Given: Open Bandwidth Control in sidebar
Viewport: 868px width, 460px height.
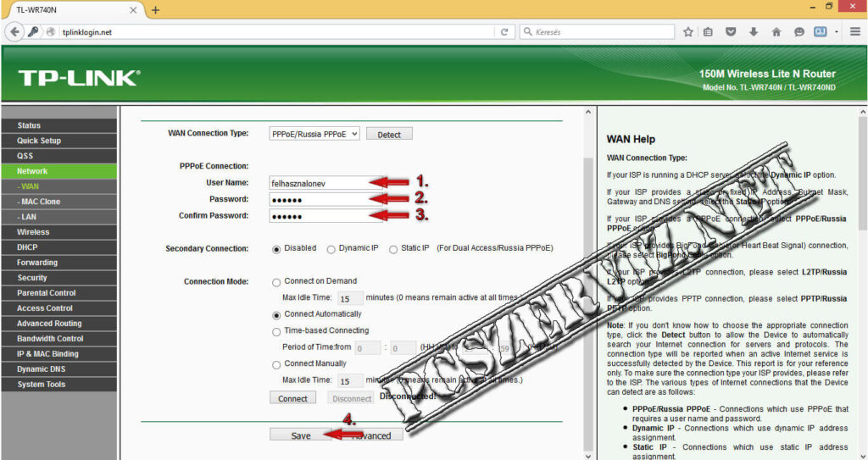Looking at the screenshot, I should (x=59, y=339).
